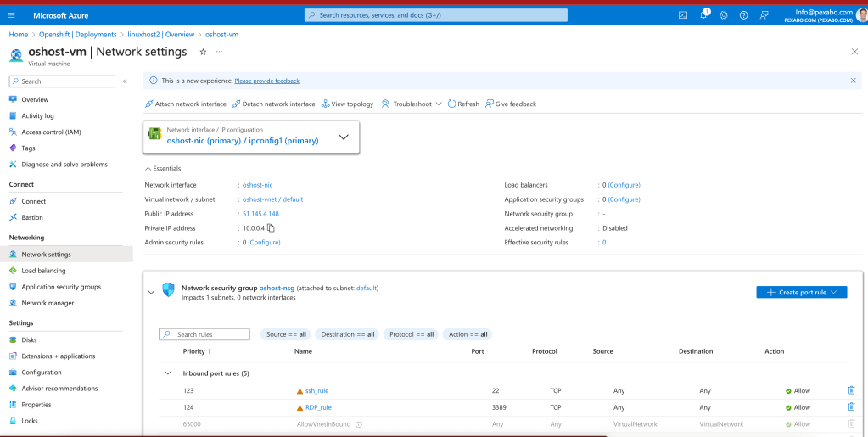
Task: Pin oshost-vm page with star icon
Action: 203,52
